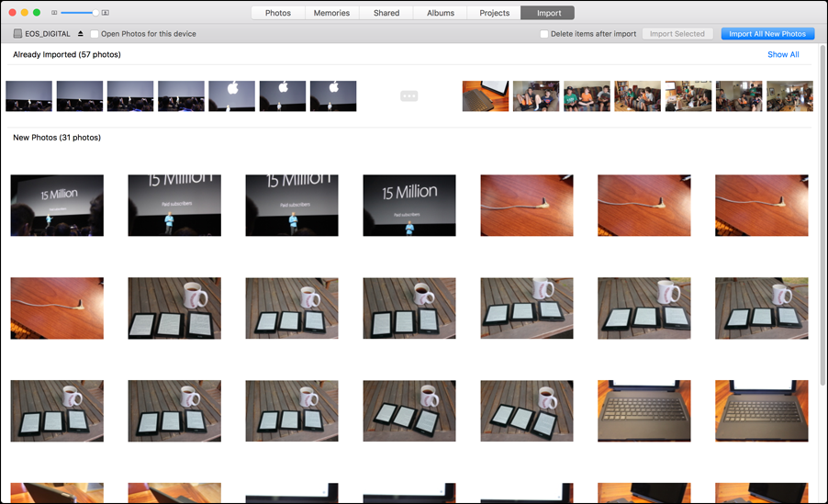Click the vertical scrollbar
This screenshot has height=504, width=828.
click(822, 216)
